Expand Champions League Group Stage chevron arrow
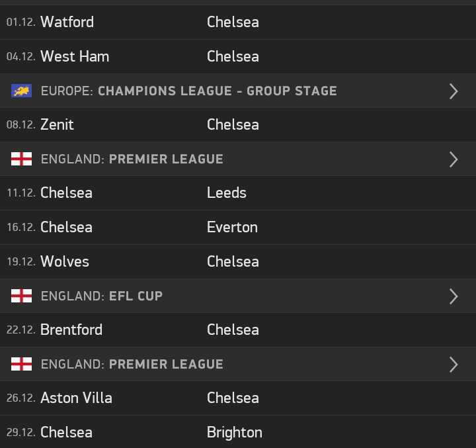This screenshot has height=448, width=476. tap(454, 91)
